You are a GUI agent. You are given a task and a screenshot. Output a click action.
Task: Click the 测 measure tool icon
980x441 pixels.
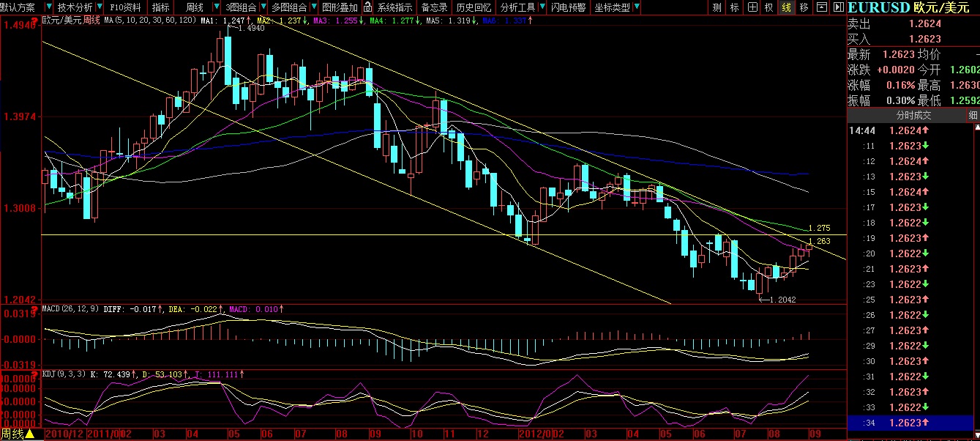click(x=717, y=7)
